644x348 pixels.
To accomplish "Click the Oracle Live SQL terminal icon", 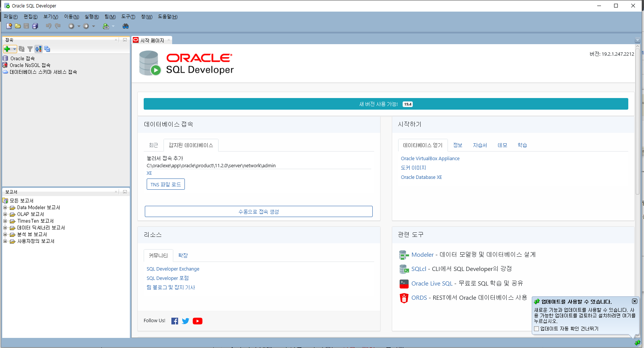I will (404, 284).
